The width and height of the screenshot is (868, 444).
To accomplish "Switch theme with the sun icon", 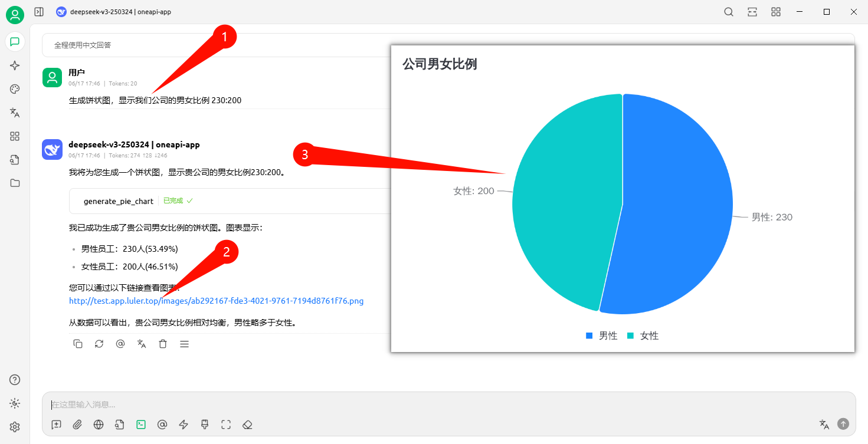I will point(15,403).
